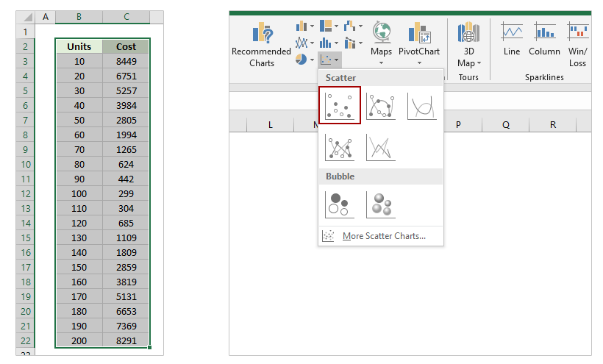
Task: Click the cell with value 304
Action: pyautogui.click(x=126, y=208)
